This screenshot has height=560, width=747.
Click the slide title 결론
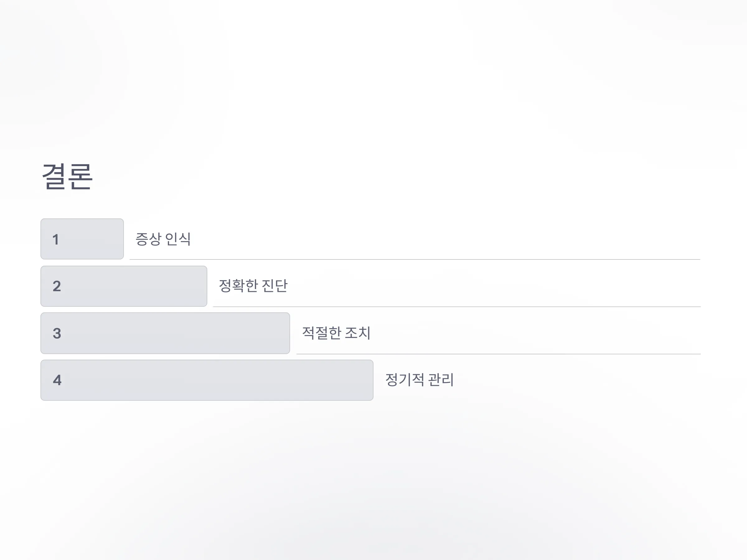(x=67, y=176)
